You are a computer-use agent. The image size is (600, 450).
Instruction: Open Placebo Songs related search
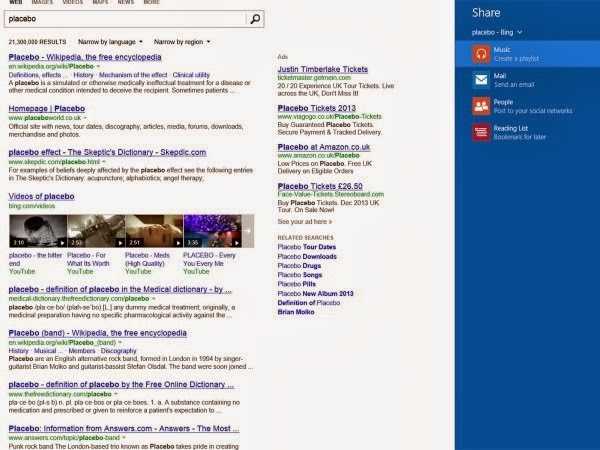click(300, 275)
